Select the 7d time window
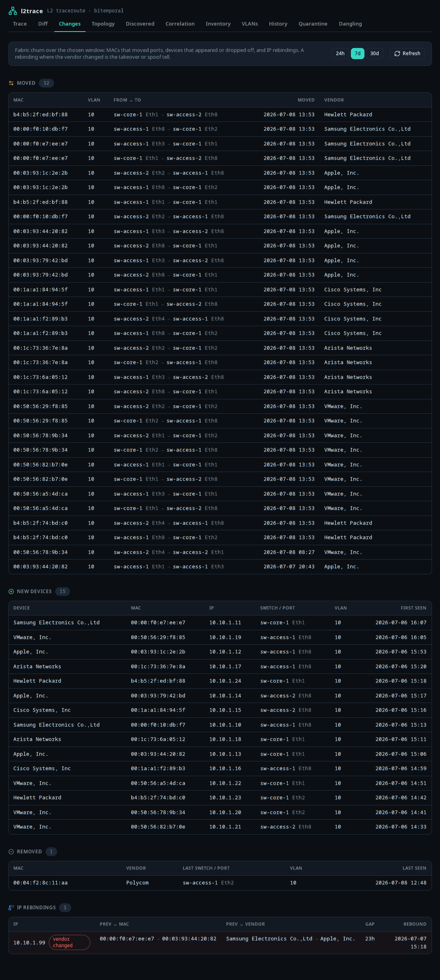This screenshot has height=980, width=440. [x=357, y=54]
